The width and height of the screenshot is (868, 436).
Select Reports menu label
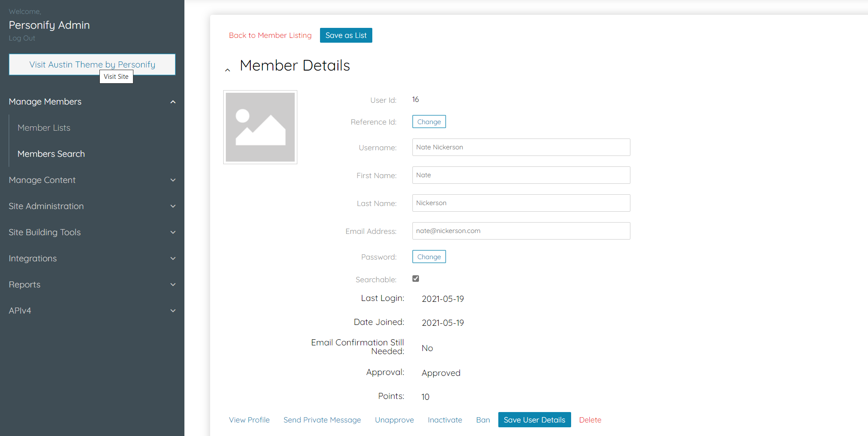24,284
